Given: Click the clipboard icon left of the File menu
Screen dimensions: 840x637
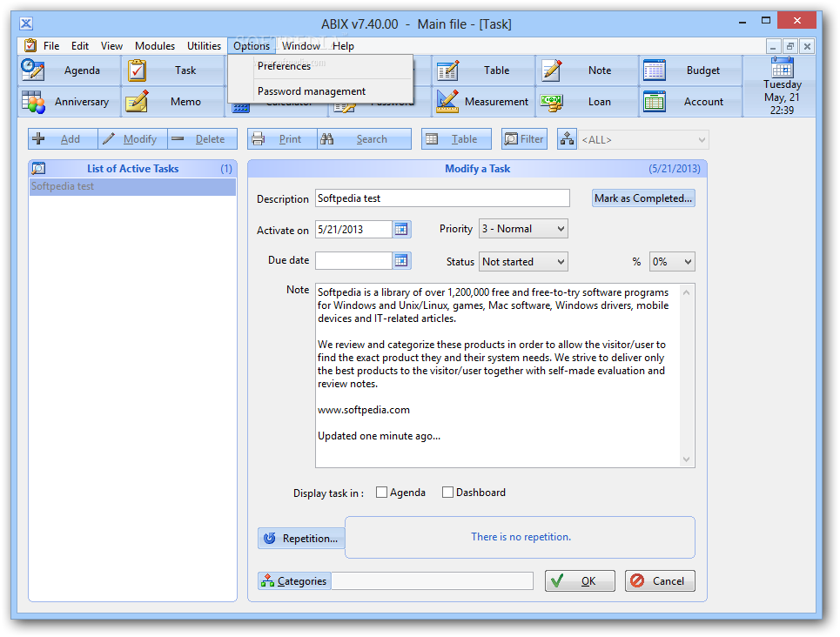Looking at the screenshot, I should point(30,45).
